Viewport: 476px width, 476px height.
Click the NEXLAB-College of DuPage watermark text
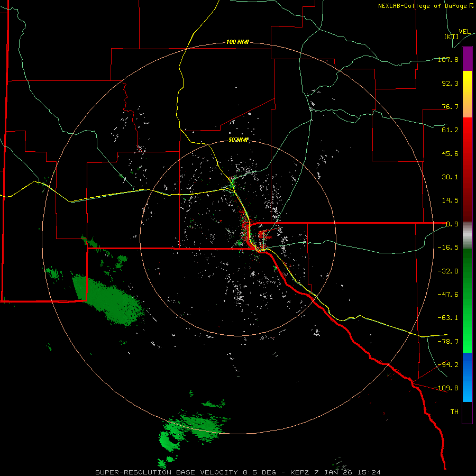point(426,6)
